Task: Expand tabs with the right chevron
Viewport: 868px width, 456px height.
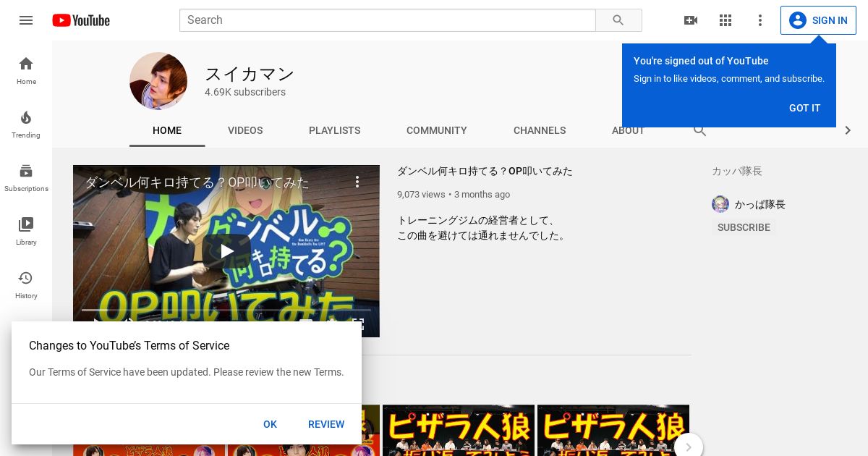Action: coord(848,130)
